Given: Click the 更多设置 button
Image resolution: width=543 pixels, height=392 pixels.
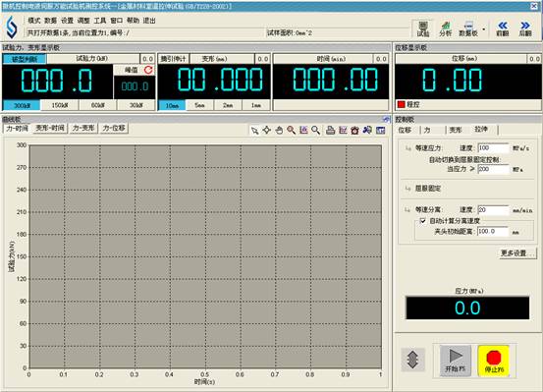Looking at the screenshot, I should pos(517,253).
